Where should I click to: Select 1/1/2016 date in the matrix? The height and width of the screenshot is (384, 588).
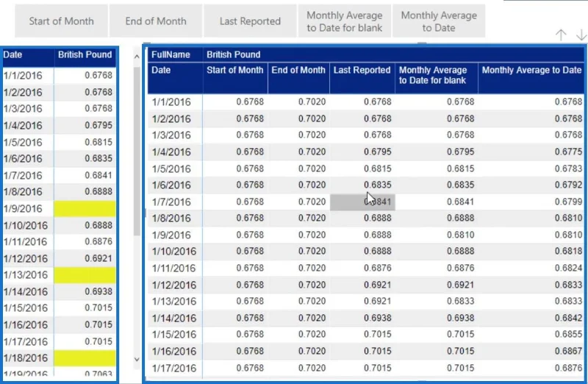(171, 102)
